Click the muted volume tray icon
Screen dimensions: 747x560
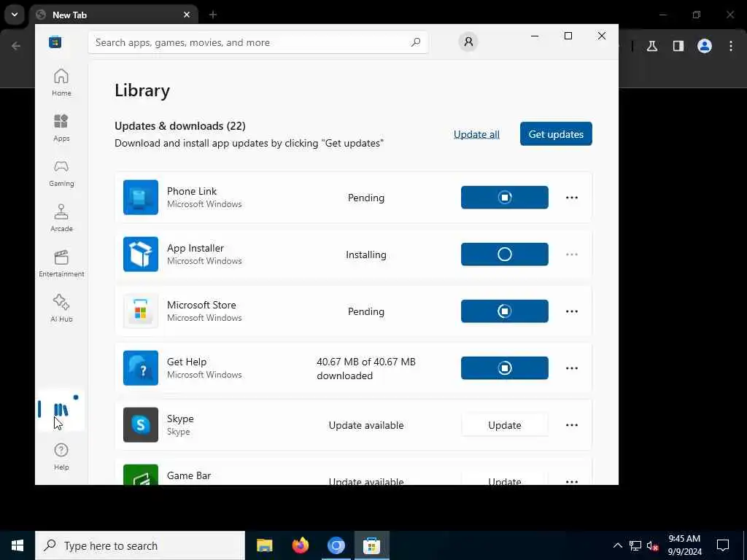tap(653, 546)
